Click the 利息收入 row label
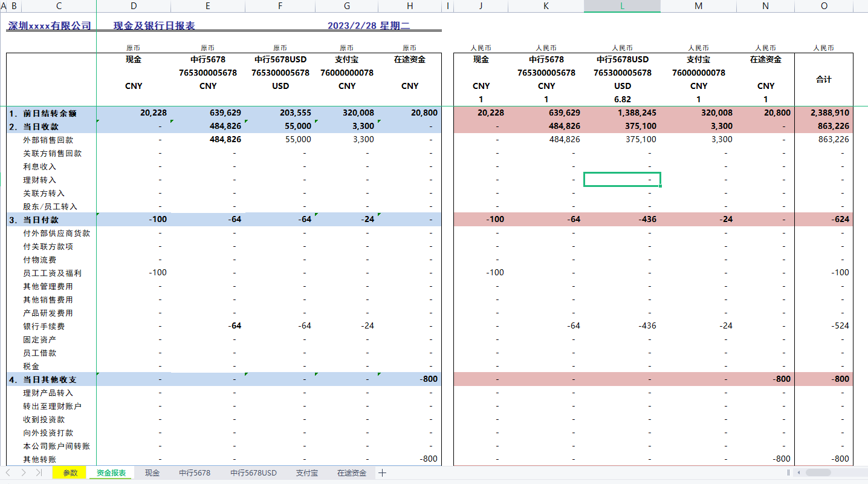 40,166
